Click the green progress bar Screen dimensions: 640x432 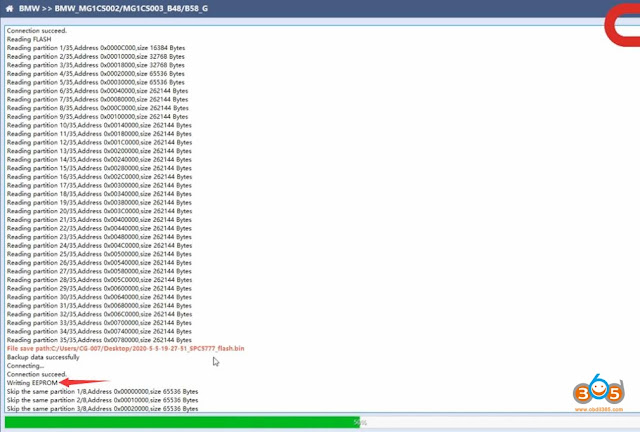[x=182, y=422]
